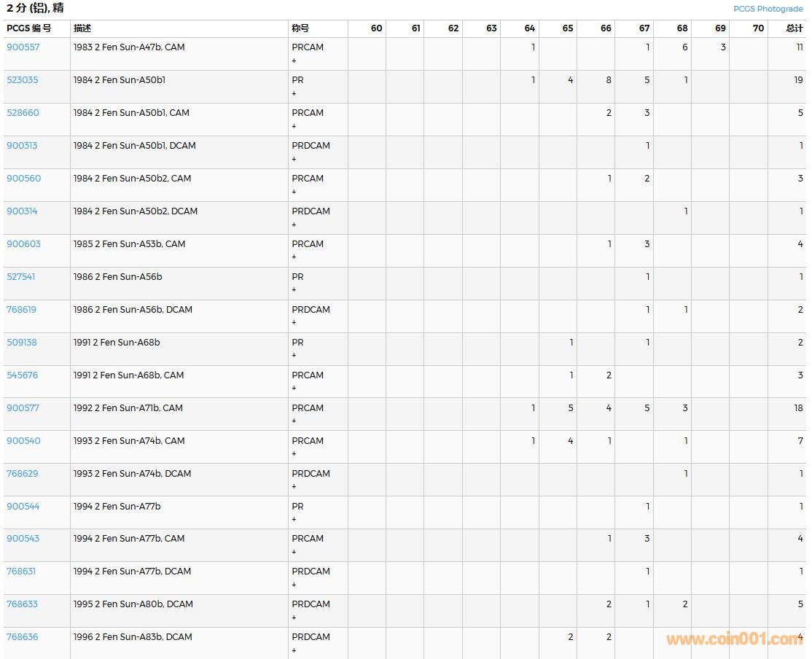The height and width of the screenshot is (659, 812).
Task: Click the PCGS 编号 column header
Action: point(29,28)
